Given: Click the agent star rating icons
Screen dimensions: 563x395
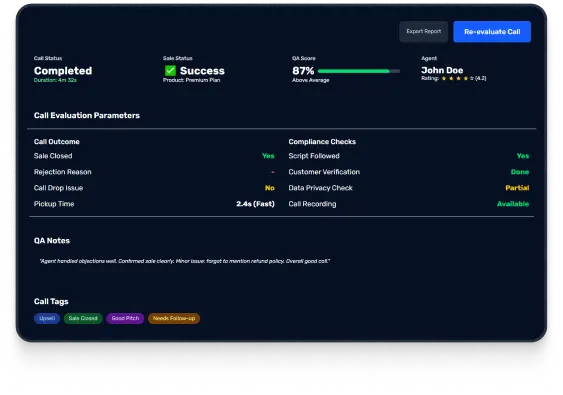Looking at the screenshot, I should pos(458,78).
